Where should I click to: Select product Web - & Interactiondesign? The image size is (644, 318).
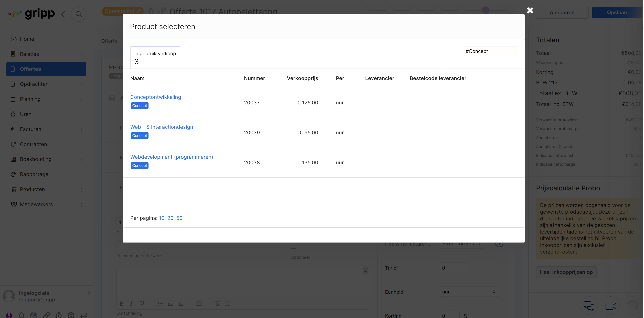pyautogui.click(x=162, y=127)
